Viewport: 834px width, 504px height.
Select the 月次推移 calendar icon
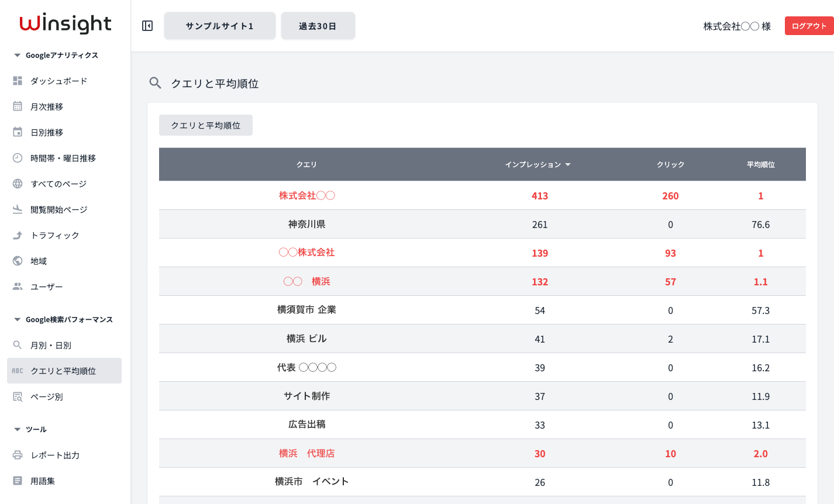pyautogui.click(x=18, y=106)
